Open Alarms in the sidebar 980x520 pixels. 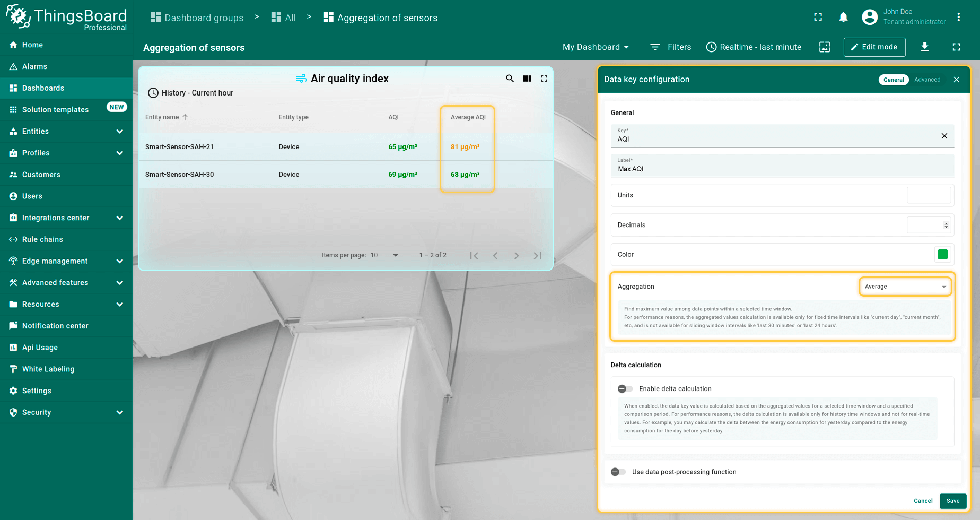(34, 66)
